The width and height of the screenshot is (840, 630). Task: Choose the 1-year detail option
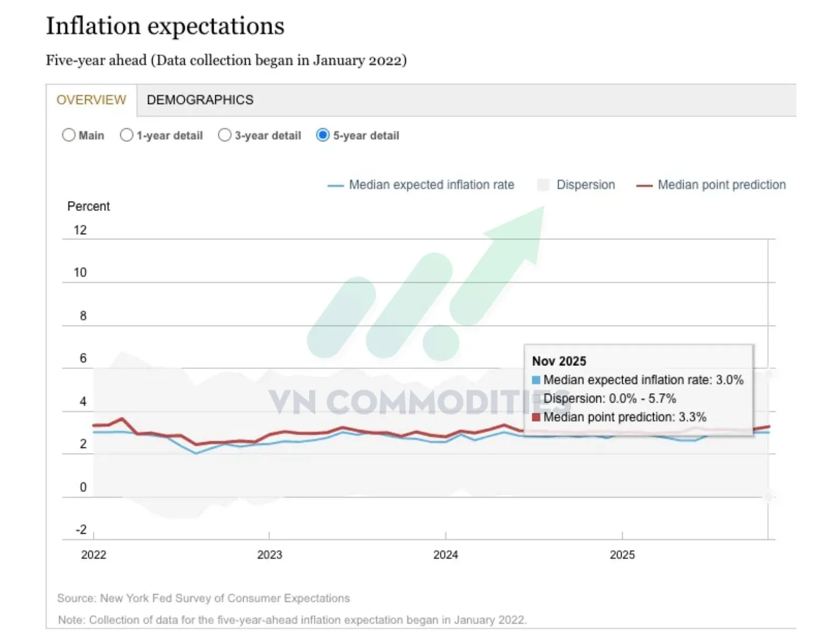(127, 135)
